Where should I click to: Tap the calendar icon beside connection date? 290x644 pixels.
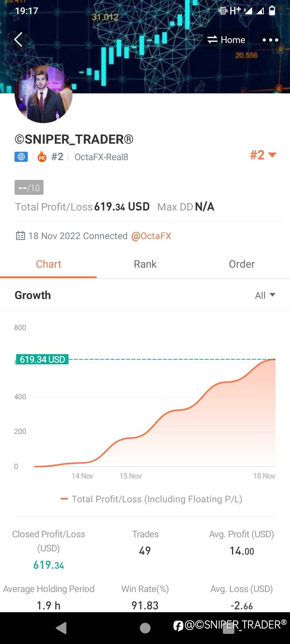tap(20, 236)
